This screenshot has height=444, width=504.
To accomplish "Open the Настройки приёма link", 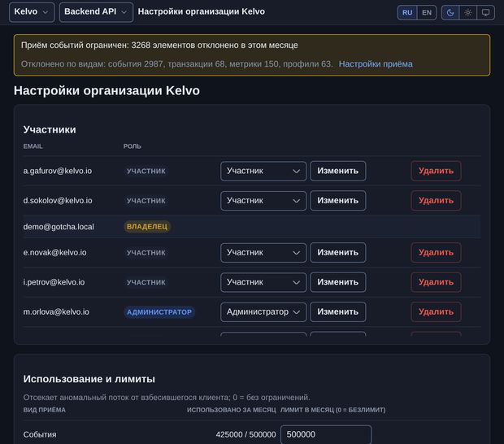I will (376, 64).
